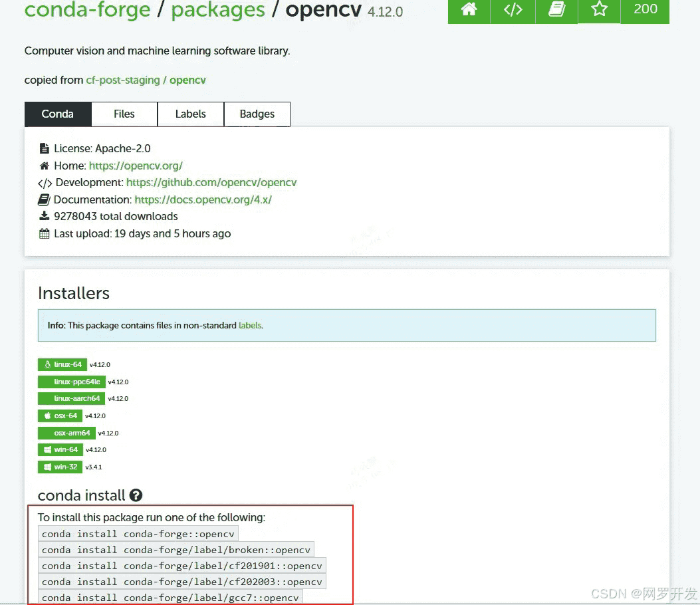Open the https://opencv.org/ home link

click(x=136, y=166)
